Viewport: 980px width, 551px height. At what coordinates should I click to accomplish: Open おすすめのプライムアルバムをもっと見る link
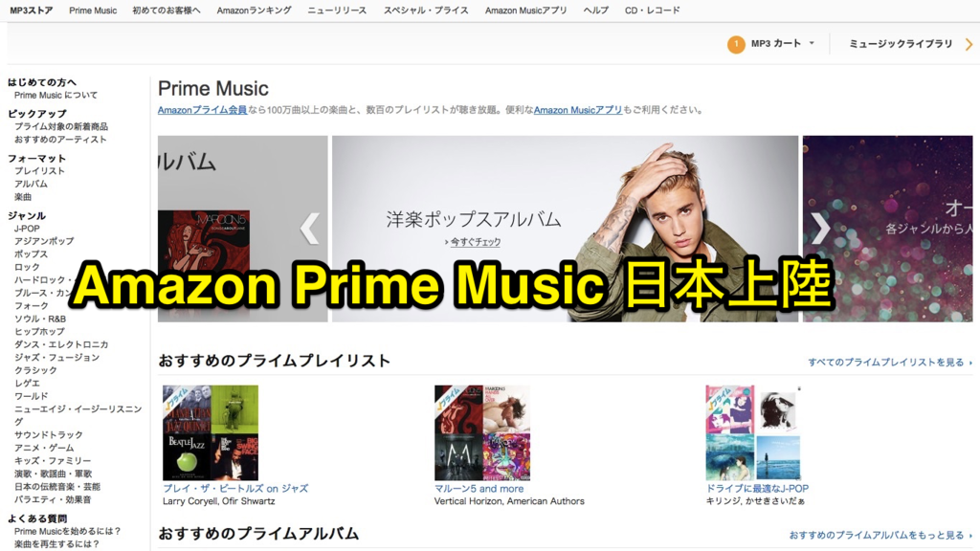880,536
